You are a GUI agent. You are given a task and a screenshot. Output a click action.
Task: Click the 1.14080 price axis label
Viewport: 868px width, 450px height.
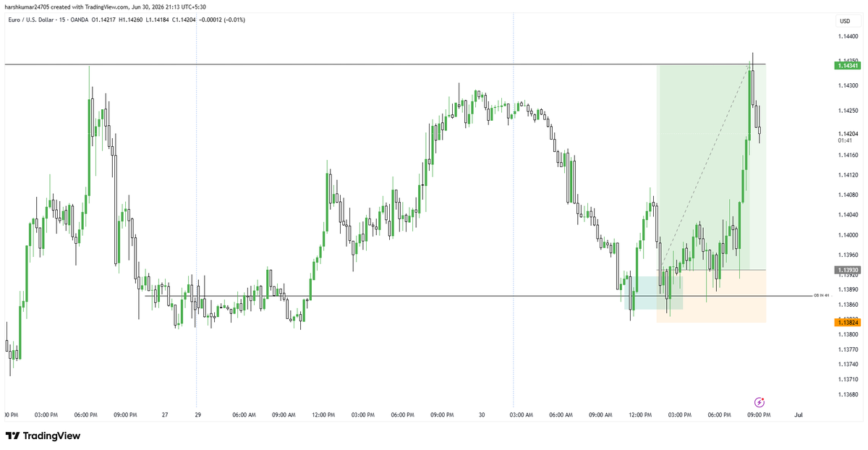(848, 195)
